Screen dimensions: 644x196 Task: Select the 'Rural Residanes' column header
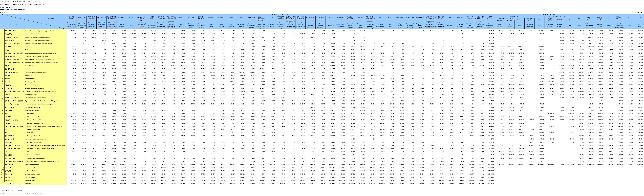(x=499, y=25)
